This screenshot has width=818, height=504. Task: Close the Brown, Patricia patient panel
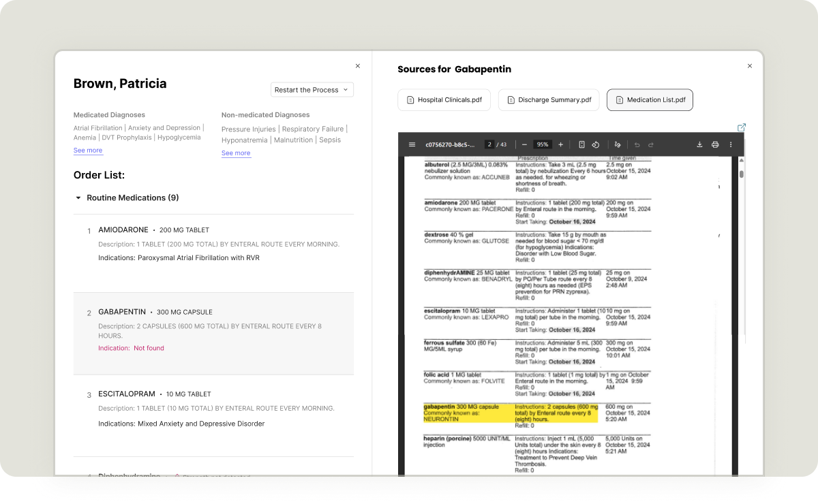358,66
